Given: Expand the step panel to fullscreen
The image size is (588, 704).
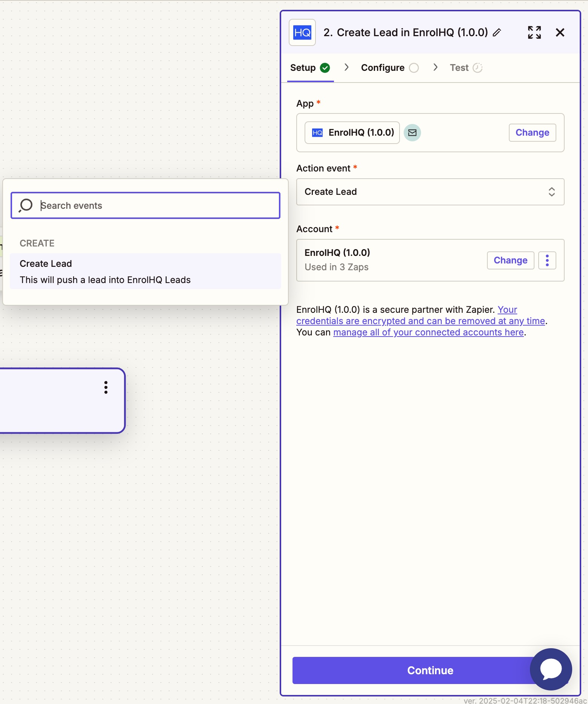Looking at the screenshot, I should click(534, 33).
